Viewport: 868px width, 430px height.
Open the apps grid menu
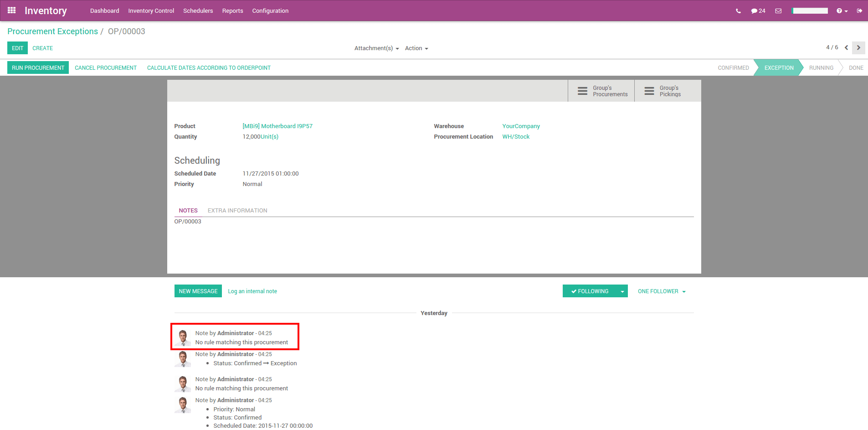[11, 10]
